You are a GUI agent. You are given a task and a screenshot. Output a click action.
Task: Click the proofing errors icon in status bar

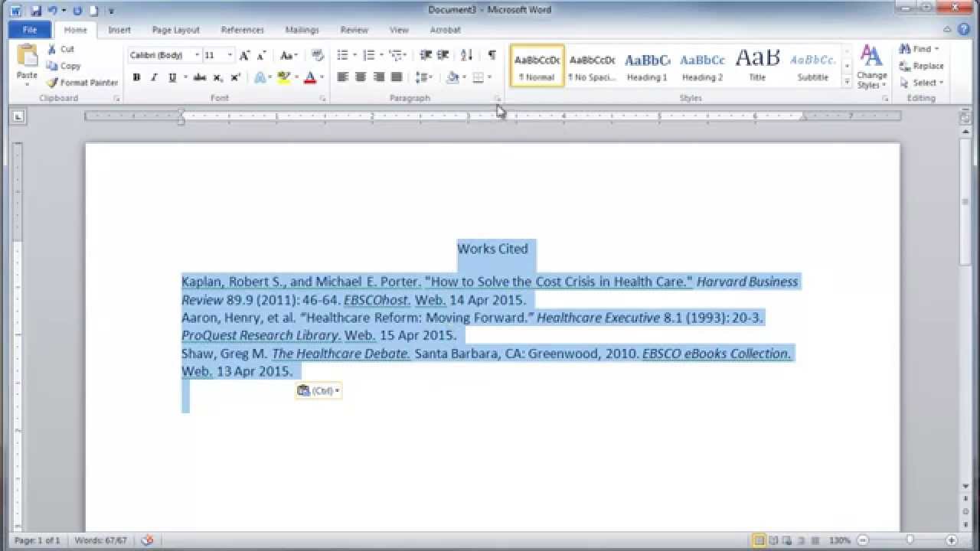148,540
